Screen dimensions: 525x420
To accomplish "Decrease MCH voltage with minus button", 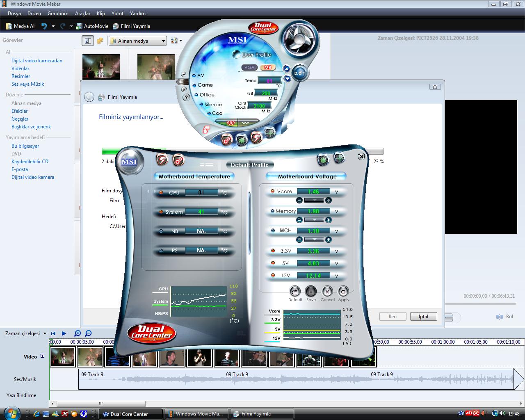I will tap(299, 240).
